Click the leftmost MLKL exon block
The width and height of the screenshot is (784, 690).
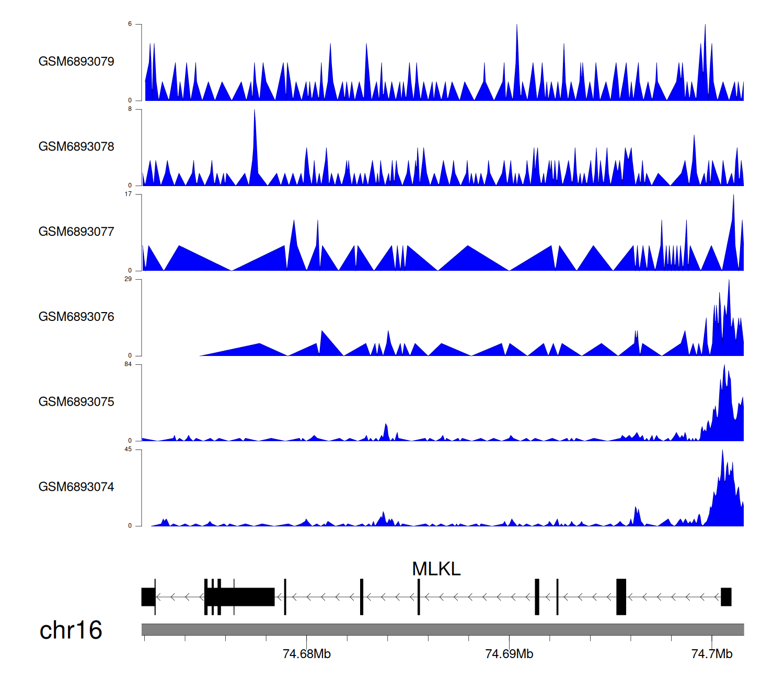click(148, 597)
